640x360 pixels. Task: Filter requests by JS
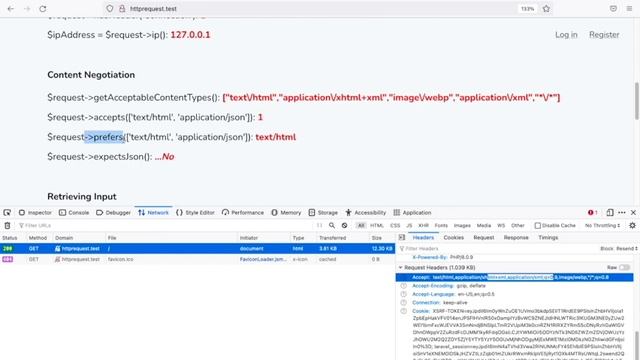(409, 225)
